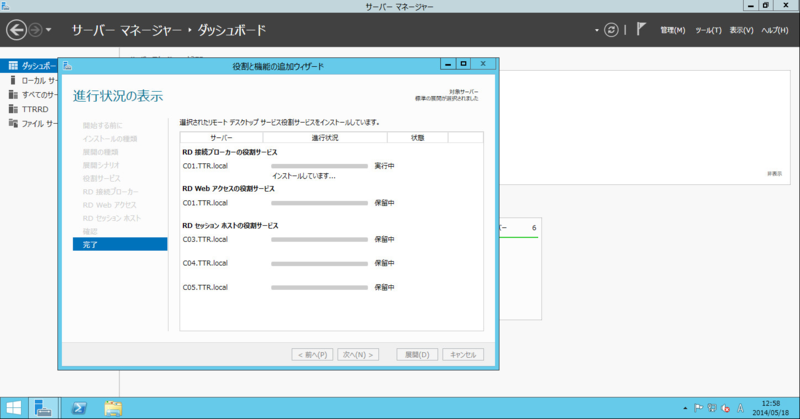The image size is (800, 419).
Task: Show hidden tray icons arrow
Action: point(685,408)
